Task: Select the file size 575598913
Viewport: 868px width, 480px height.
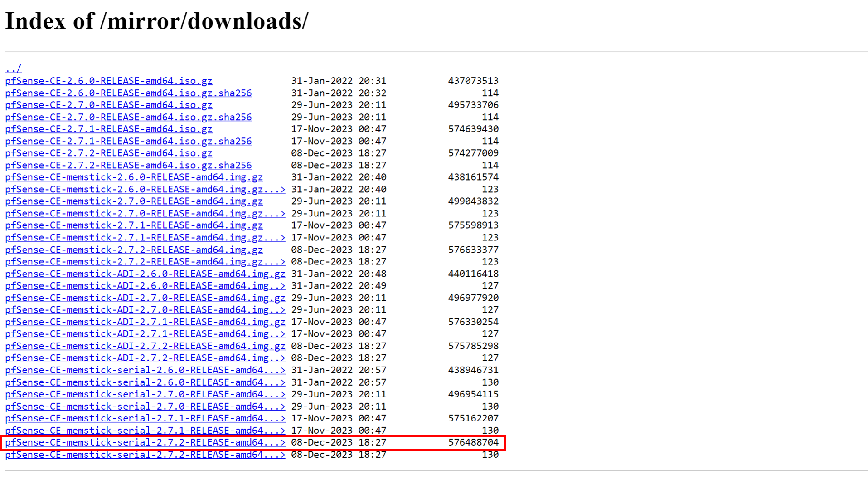Action: [473, 225]
